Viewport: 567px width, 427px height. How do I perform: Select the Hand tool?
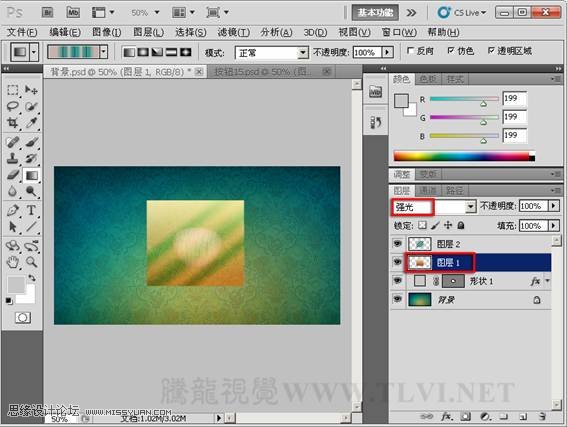[13, 262]
